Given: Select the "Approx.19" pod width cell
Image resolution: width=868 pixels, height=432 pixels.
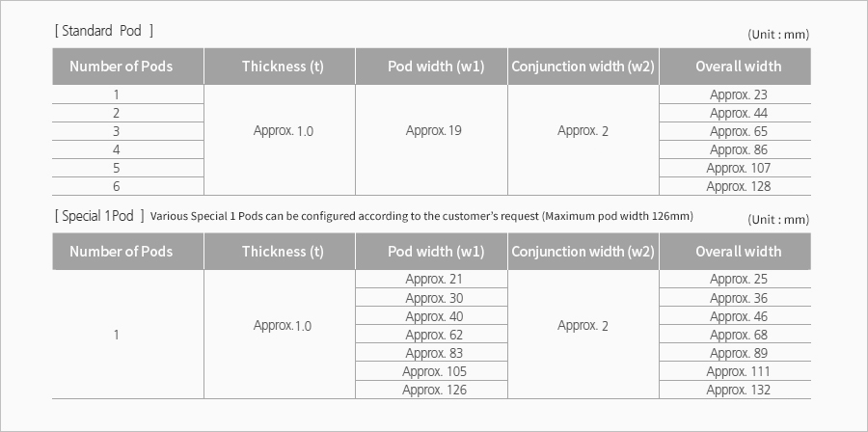Looking at the screenshot, I should point(433,130).
